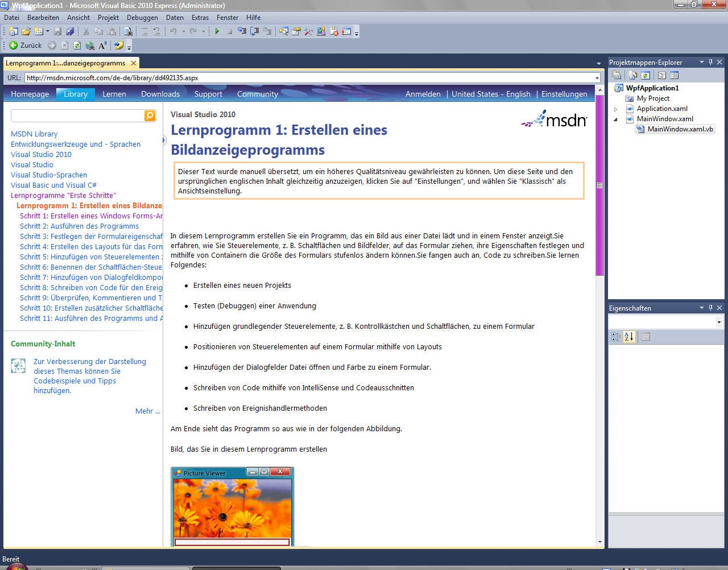The width and height of the screenshot is (728, 570).
Task: Click the View Designer icon in Projektmappen-Explorer
Action: [675, 75]
